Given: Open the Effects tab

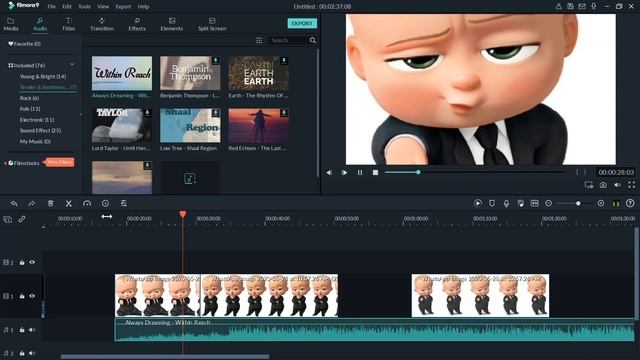Looking at the screenshot, I should [x=137, y=24].
